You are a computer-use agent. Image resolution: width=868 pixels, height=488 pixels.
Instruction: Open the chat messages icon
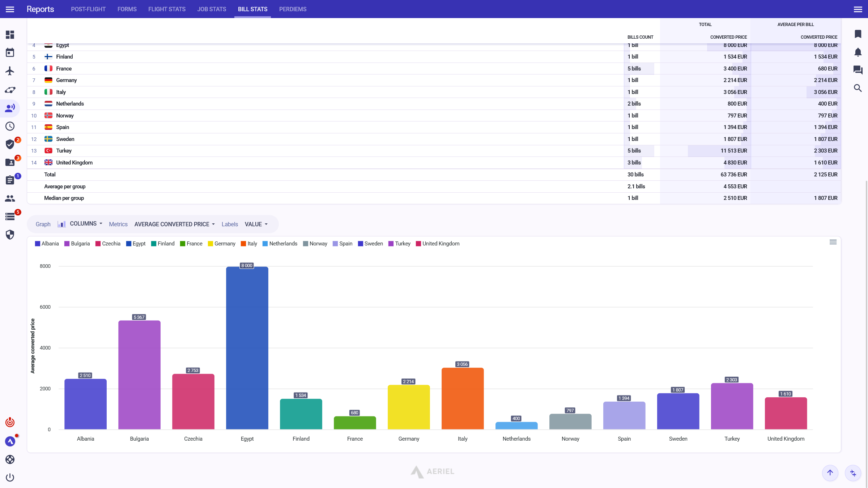858,70
